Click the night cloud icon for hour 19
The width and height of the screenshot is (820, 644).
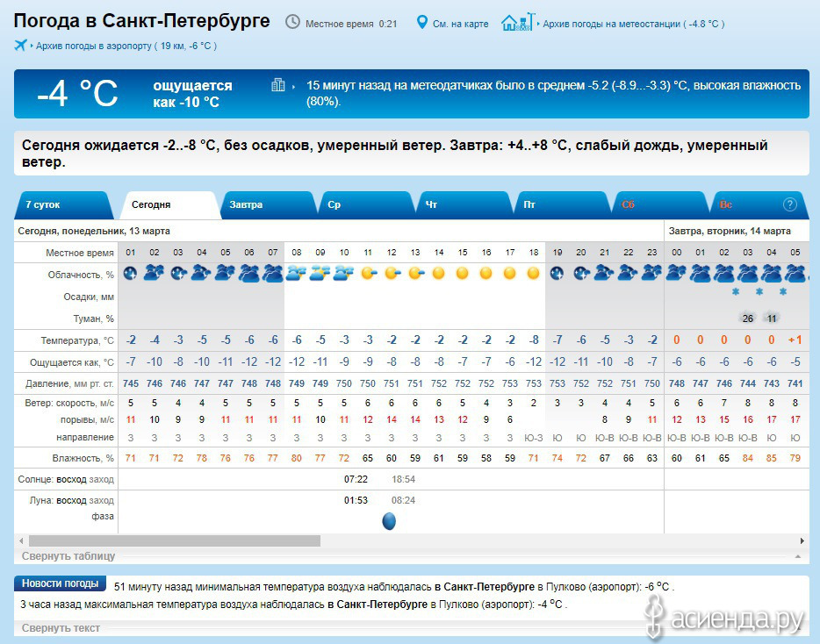[557, 273]
